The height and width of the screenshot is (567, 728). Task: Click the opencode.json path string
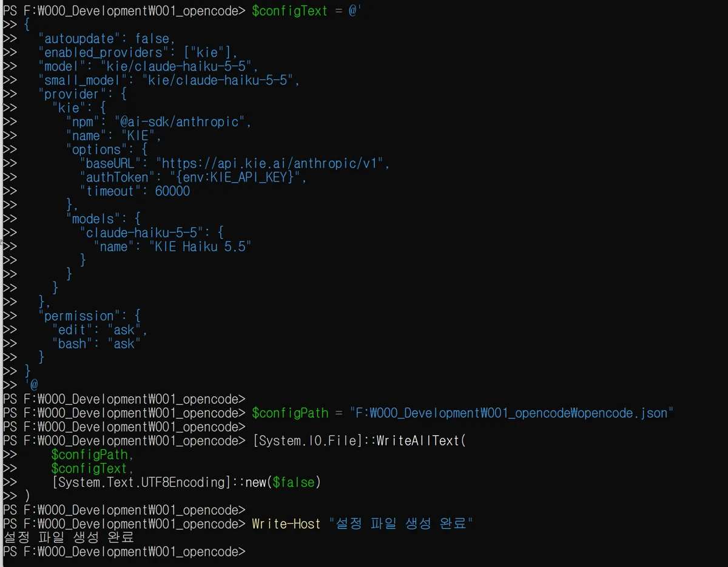tap(512, 413)
